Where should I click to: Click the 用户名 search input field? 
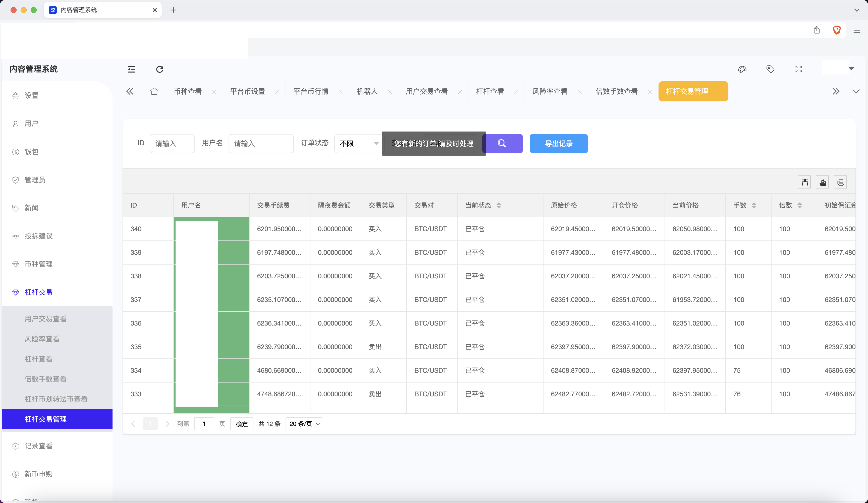[261, 143]
